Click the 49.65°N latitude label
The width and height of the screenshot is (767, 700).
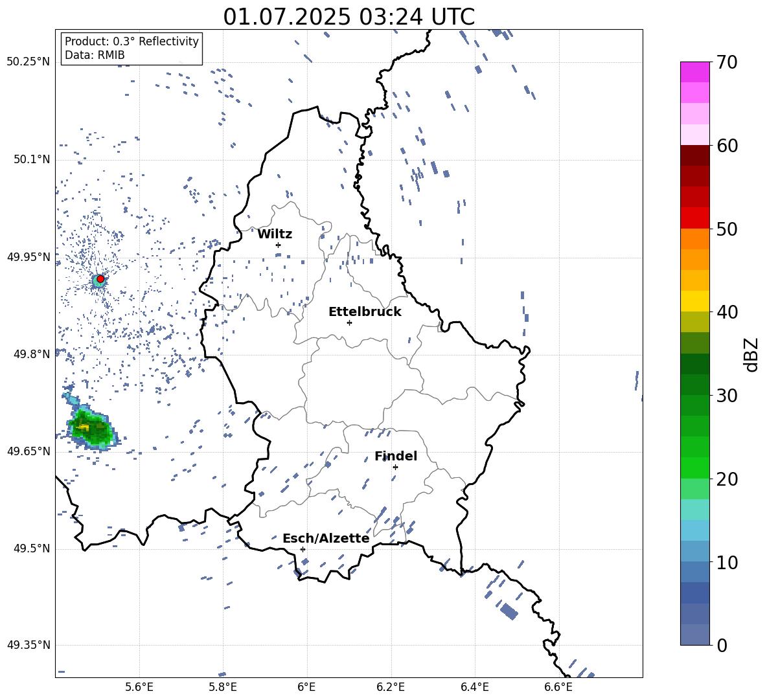click(x=29, y=451)
